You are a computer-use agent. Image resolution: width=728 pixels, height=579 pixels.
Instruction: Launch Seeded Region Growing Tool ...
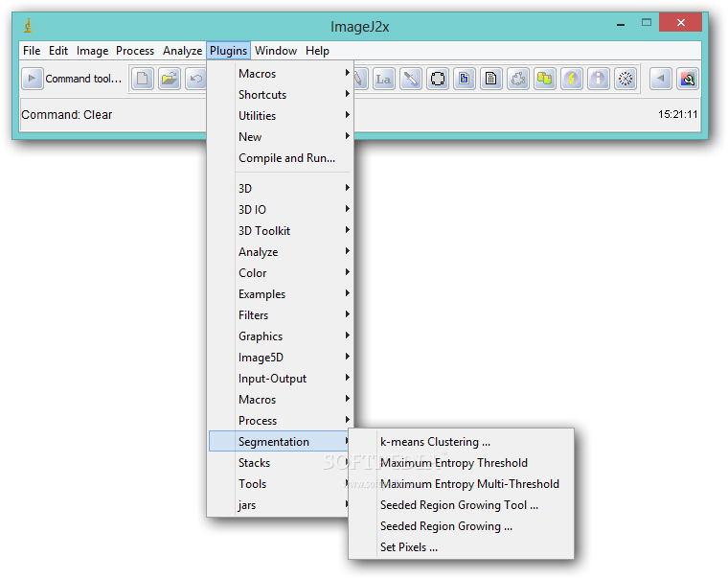click(462, 505)
